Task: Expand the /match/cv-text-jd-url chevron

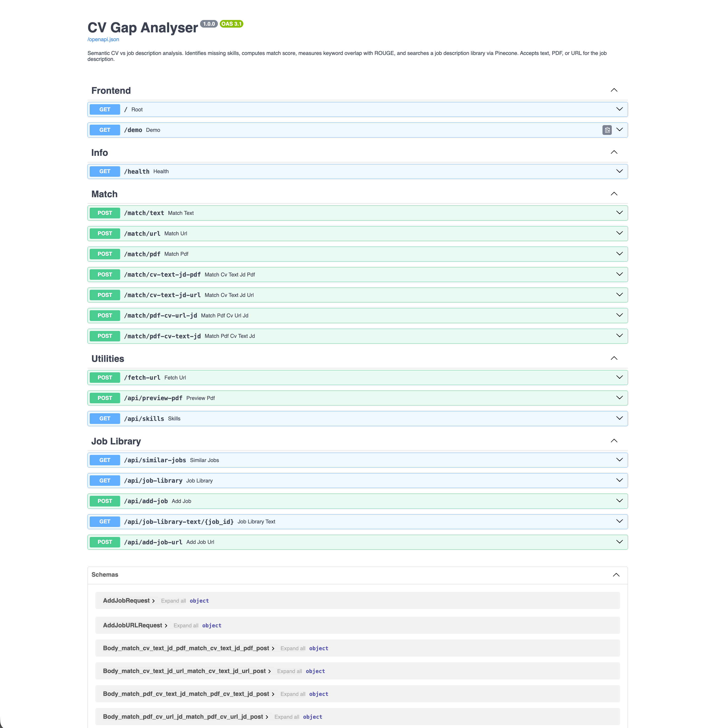Action: pos(619,295)
